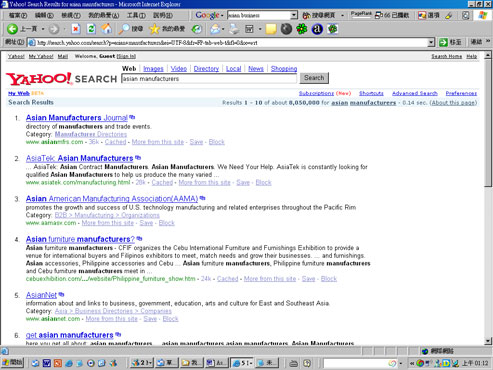The image size is (493, 370).
Task: Open the third (View) menu
Action: point(71,15)
